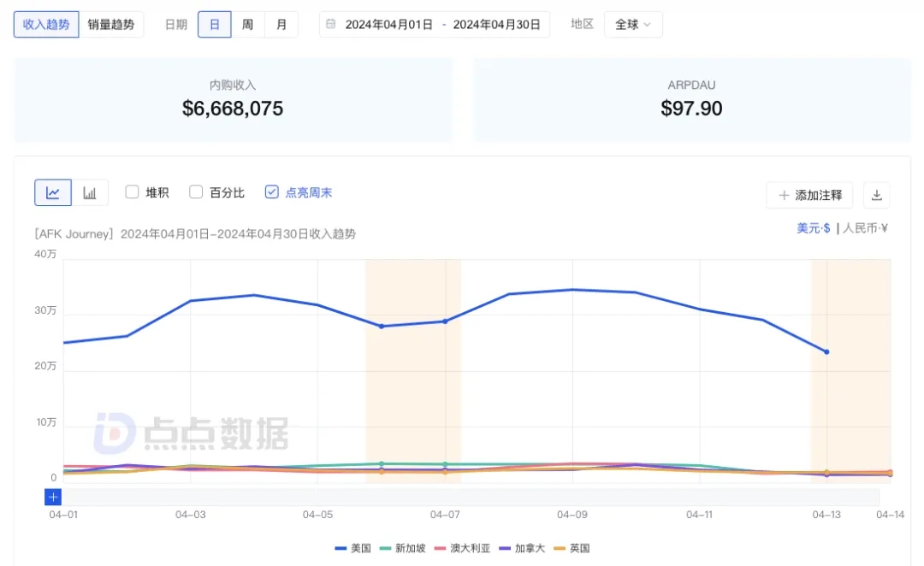
Task: Enable the 百分比 percentage checkbox
Action: tap(196, 192)
